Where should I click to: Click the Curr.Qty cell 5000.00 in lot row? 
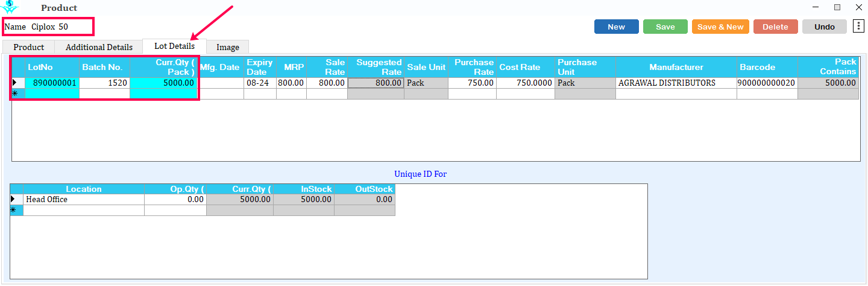click(x=163, y=83)
